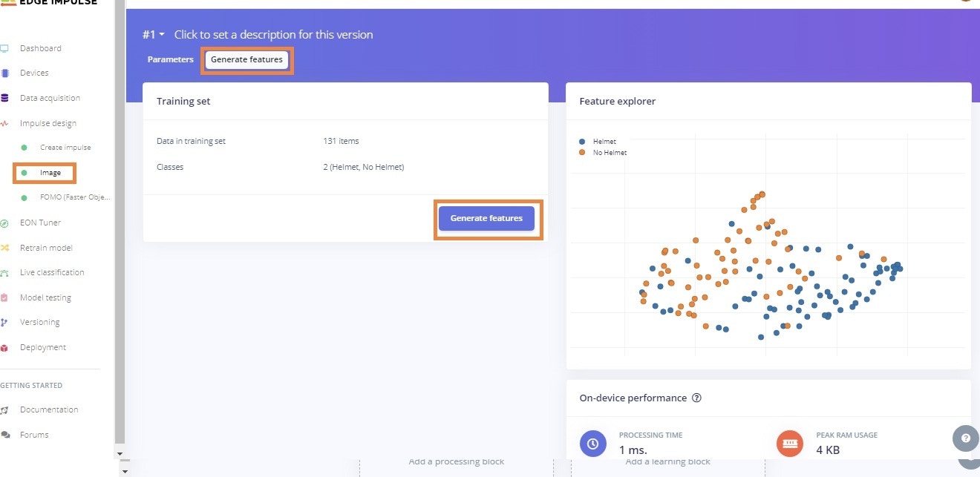Switch to the Parameters tab

(x=171, y=59)
